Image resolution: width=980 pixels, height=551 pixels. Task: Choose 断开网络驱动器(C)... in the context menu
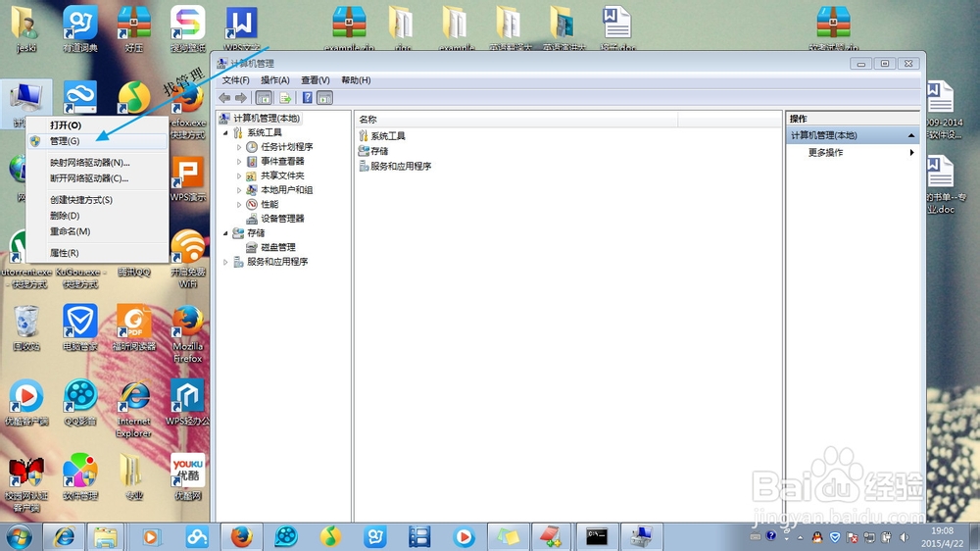(x=97, y=178)
